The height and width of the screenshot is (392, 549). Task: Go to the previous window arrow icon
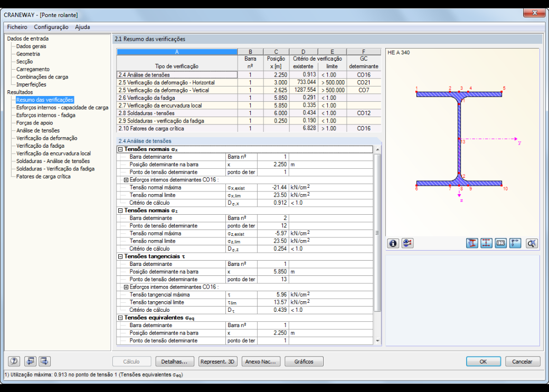(31, 361)
